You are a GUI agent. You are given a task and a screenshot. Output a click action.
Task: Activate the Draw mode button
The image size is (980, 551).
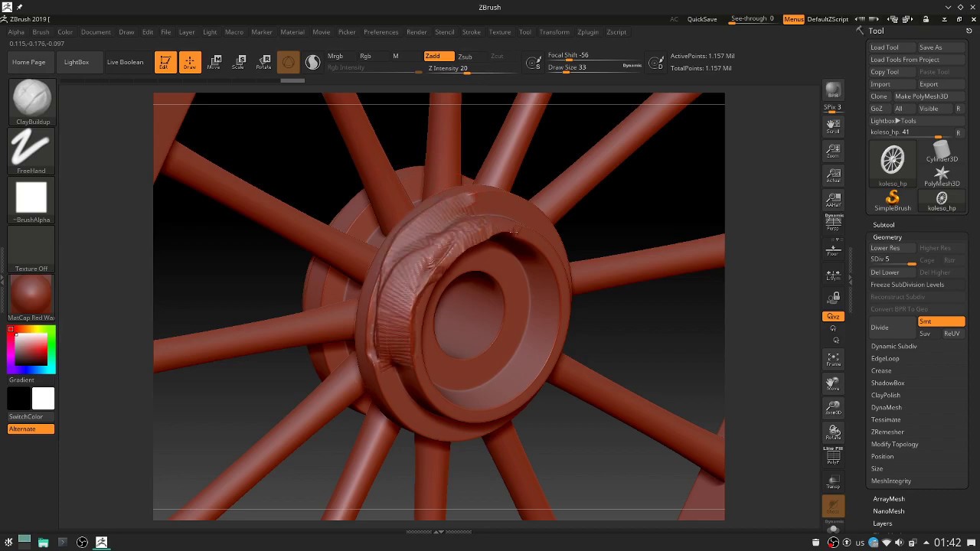190,62
